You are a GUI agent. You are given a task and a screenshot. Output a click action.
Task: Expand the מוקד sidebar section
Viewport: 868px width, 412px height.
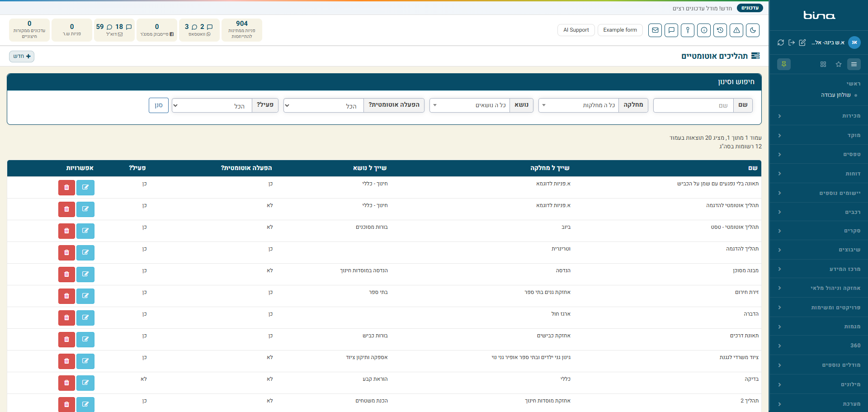[819, 135]
